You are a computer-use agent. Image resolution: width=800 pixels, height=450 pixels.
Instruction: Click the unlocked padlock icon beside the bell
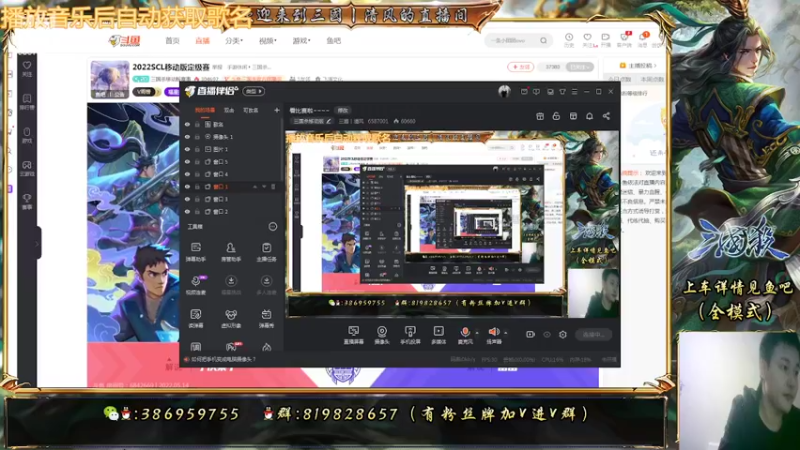556,116
